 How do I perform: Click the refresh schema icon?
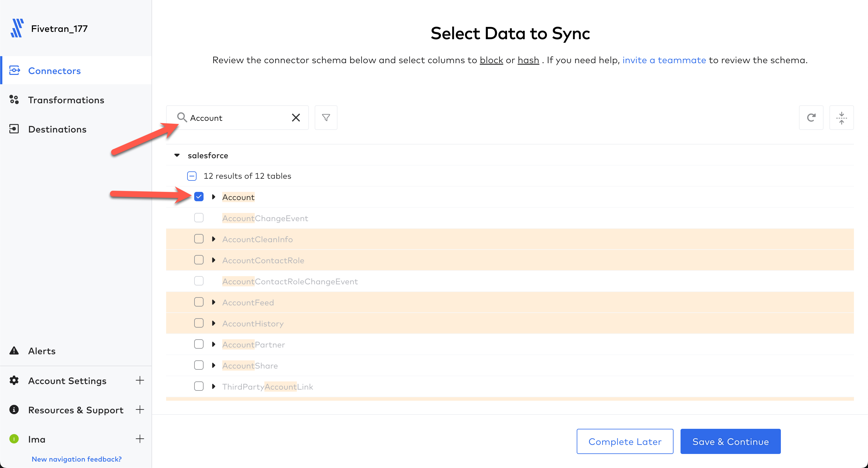pyautogui.click(x=811, y=118)
